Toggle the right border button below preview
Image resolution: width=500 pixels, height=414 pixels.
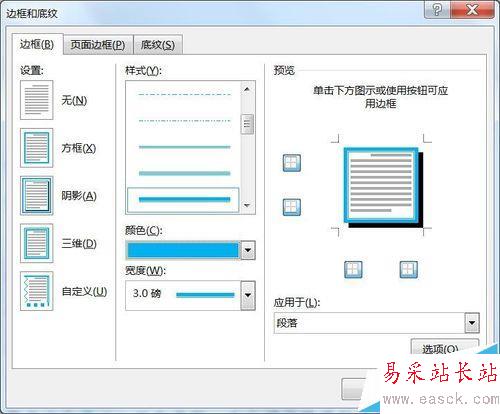(409, 270)
